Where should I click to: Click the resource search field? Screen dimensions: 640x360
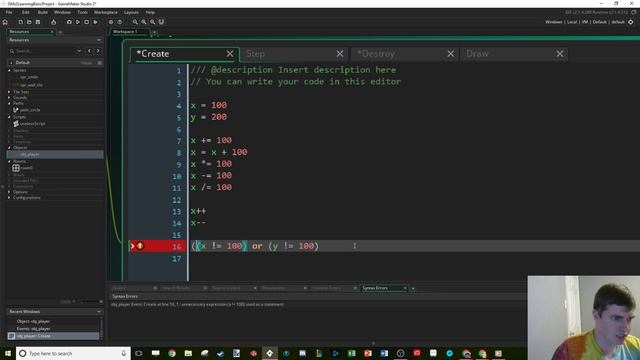coord(44,51)
